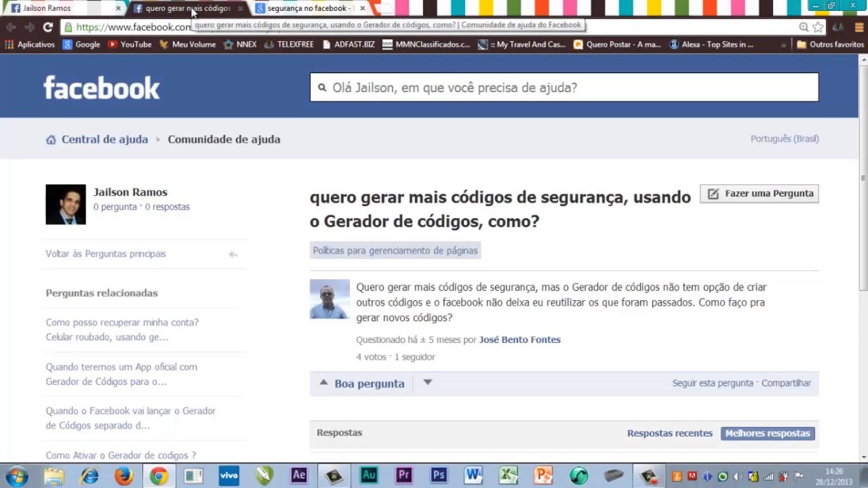This screenshot has height=488, width=868.
Task: Launch Firefox from the taskbar
Action: point(123,475)
